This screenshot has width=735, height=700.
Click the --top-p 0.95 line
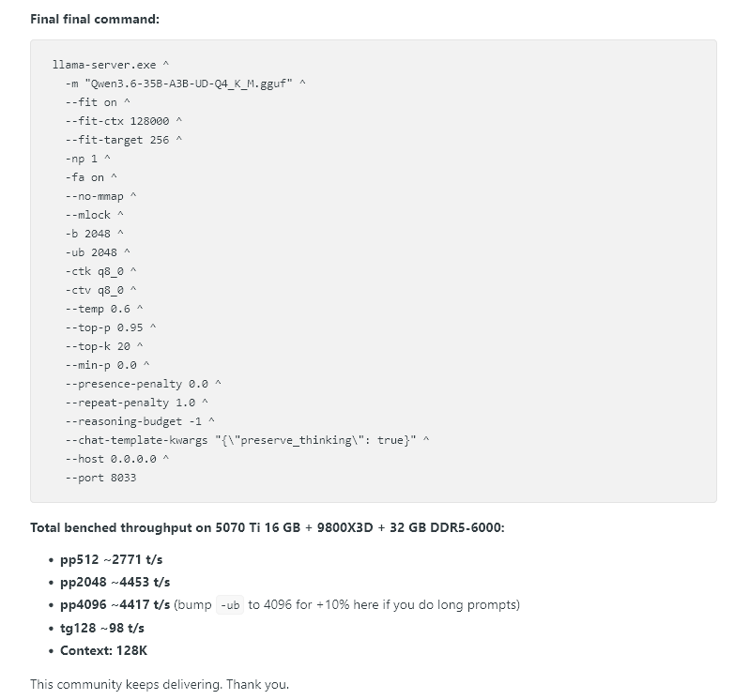click(x=111, y=327)
